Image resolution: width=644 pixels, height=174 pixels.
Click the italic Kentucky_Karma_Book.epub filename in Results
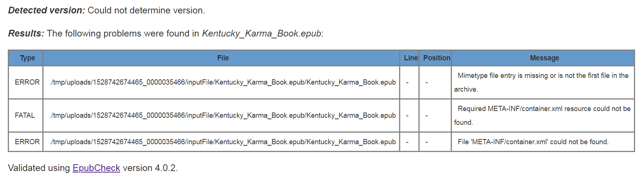coord(261,34)
